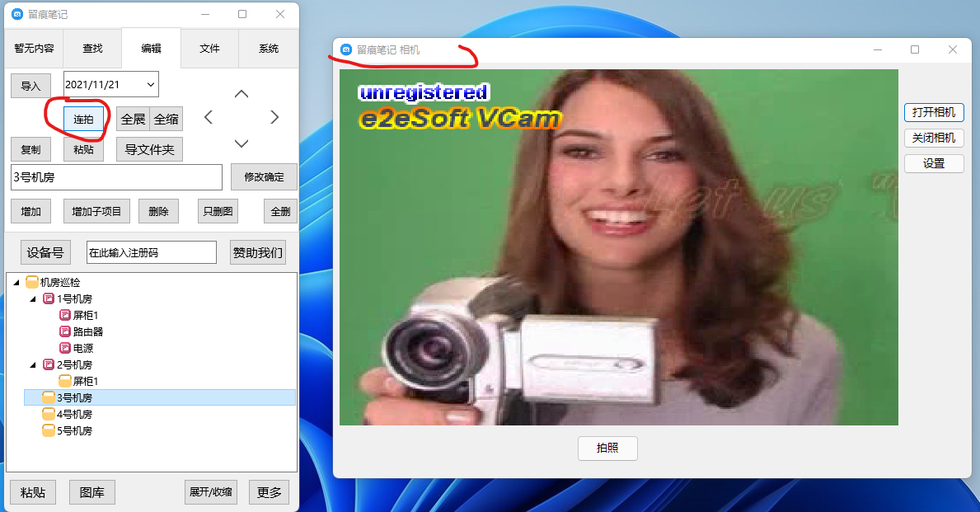The width and height of the screenshot is (980, 512).
Task: Click the 4号机房 folder icon
Action: [x=49, y=413]
